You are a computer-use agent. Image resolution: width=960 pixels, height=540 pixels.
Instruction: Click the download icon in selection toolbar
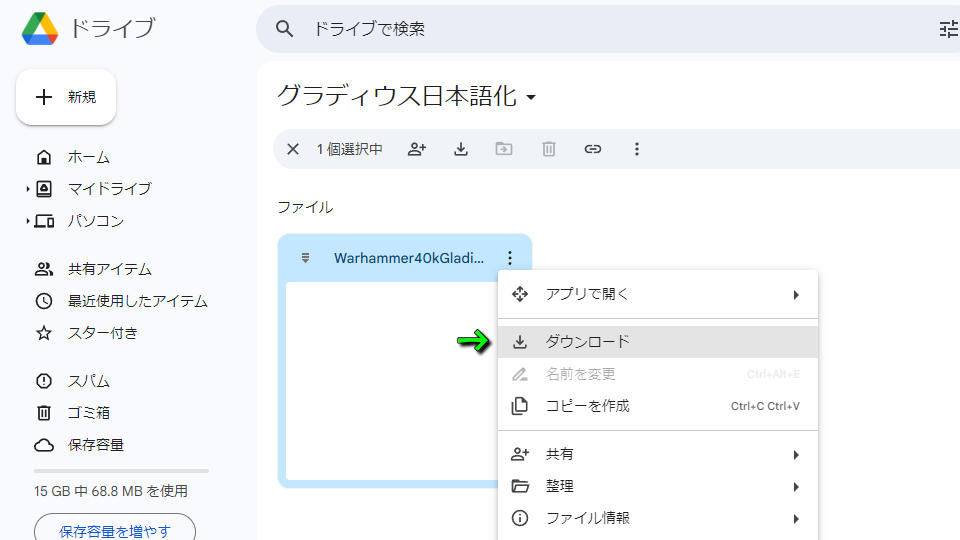[x=461, y=149]
